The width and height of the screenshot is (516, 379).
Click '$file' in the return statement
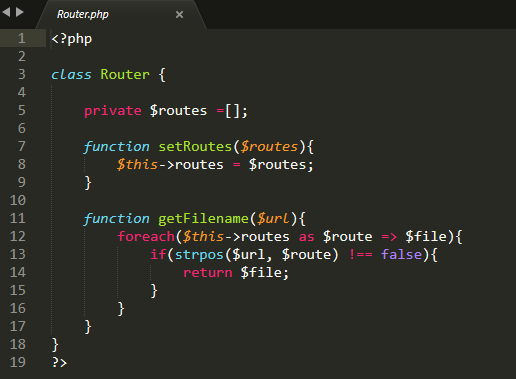261,273
